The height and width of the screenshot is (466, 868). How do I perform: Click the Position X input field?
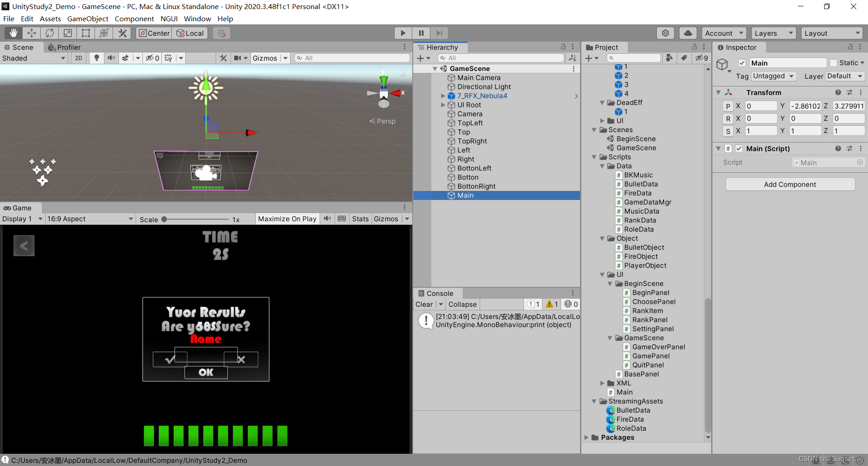[761, 106]
